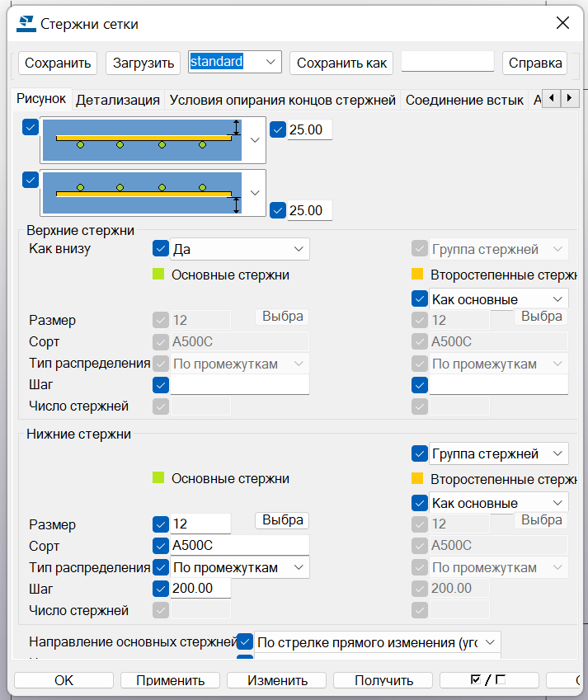Viewport: 588px width, 700px height.
Task: Click the top cover thickness diagram thumbnail
Action: coord(141,139)
